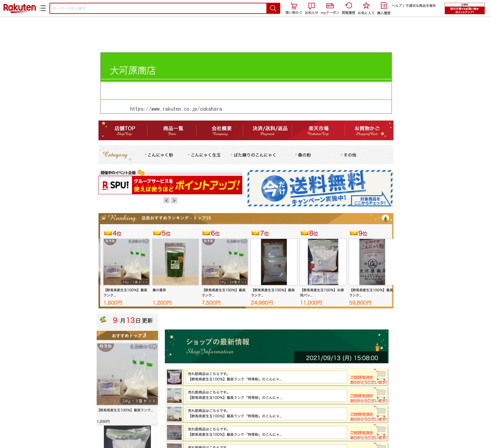Click the ヘルプ link in header

tap(397, 6)
